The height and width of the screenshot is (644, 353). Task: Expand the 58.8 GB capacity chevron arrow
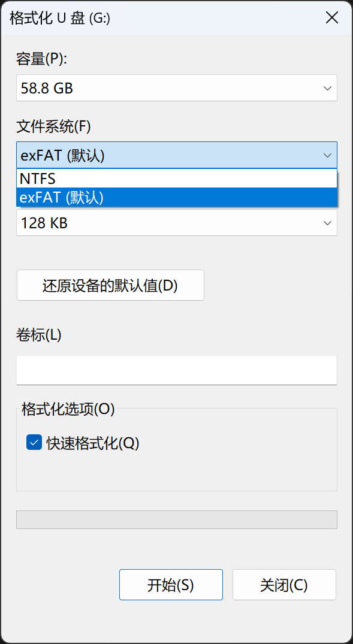[x=327, y=88]
